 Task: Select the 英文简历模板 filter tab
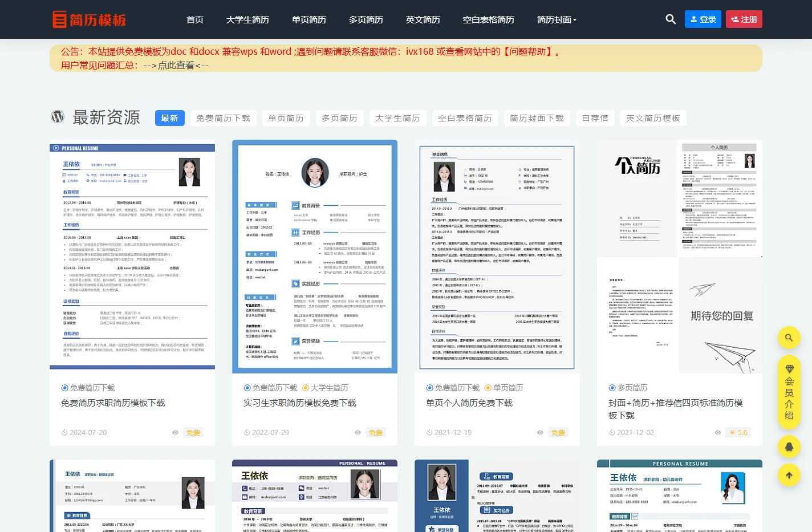(653, 118)
